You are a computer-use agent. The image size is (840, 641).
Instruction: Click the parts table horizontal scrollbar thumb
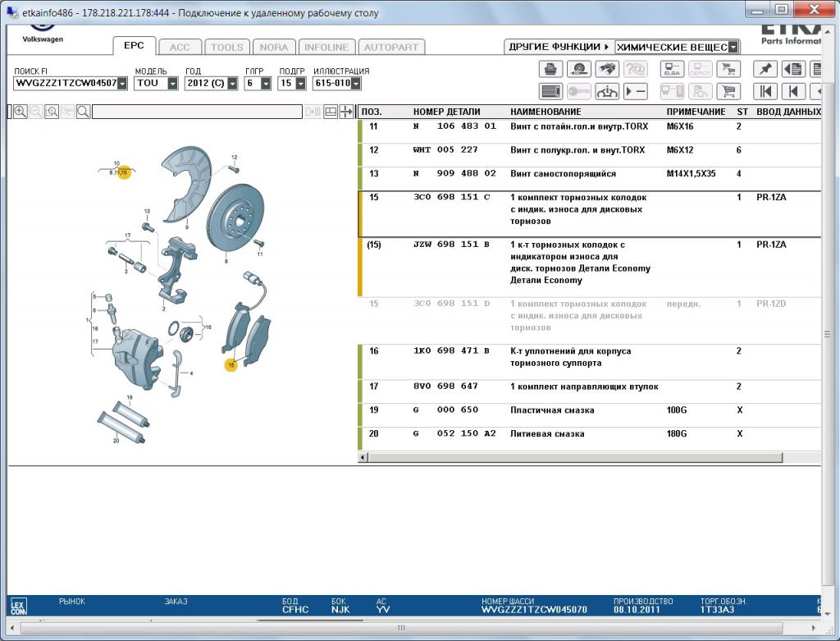click(x=575, y=457)
